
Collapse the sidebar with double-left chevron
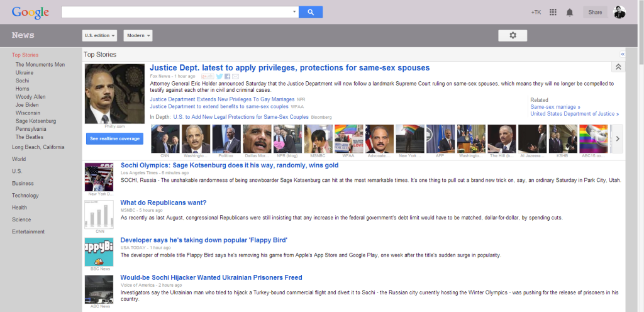pos(623,54)
